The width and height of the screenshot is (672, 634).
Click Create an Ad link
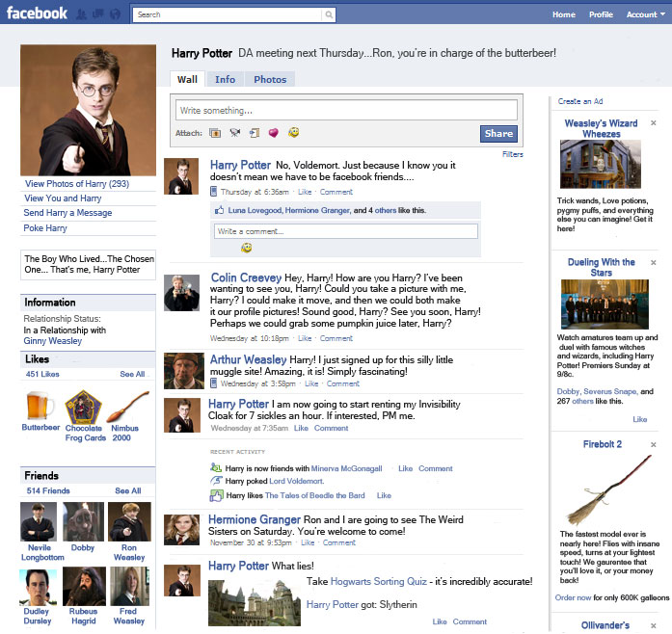point(580,101)
